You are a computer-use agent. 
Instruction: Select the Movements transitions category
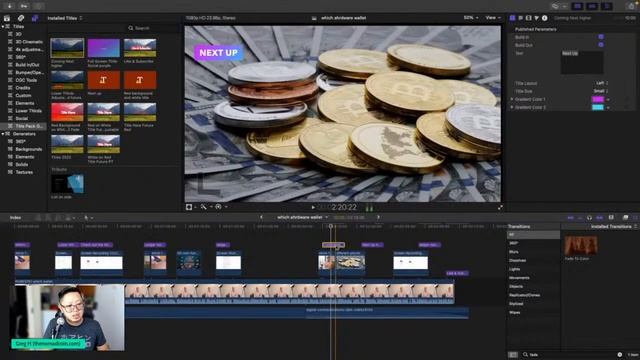[x=519, y=278]
